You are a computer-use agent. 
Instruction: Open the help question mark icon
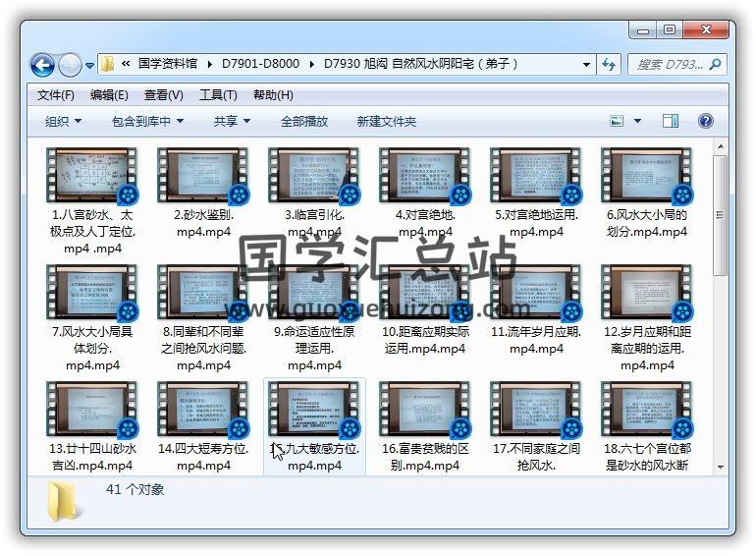(705, 121)
